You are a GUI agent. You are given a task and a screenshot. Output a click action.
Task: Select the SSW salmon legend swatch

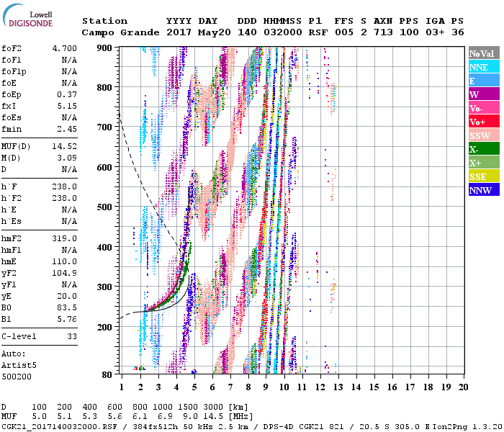coord(484,135)
